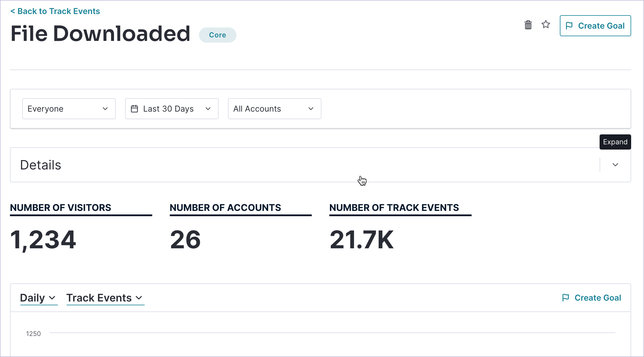Open the All Accounts dropdown
This screenshot has width=644, height=357.
(x=274, y=109)
